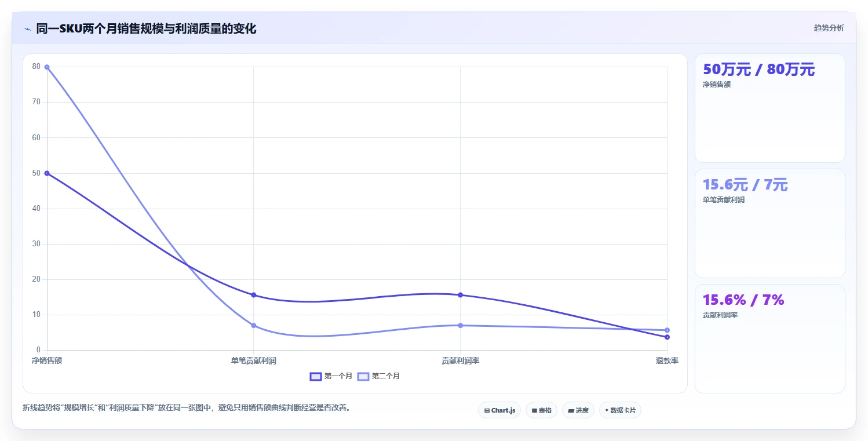Click the y-axis tick label 0
868x441 pixels.
click(x=39, y=350)
